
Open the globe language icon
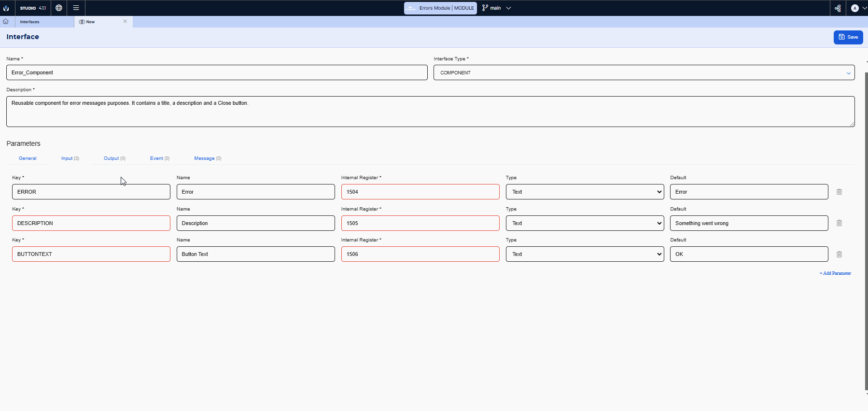tap(59, 8)
